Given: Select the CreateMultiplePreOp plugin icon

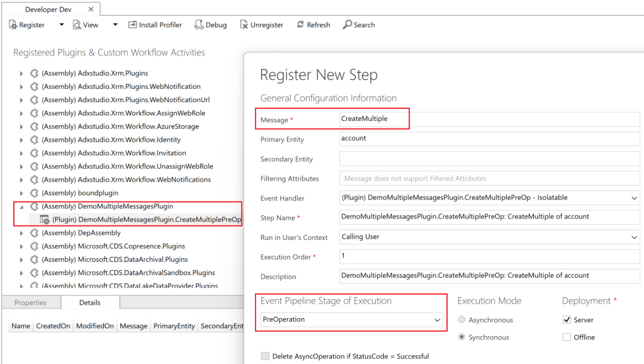Looking at the screenshot, I should [x=45, y=220].
